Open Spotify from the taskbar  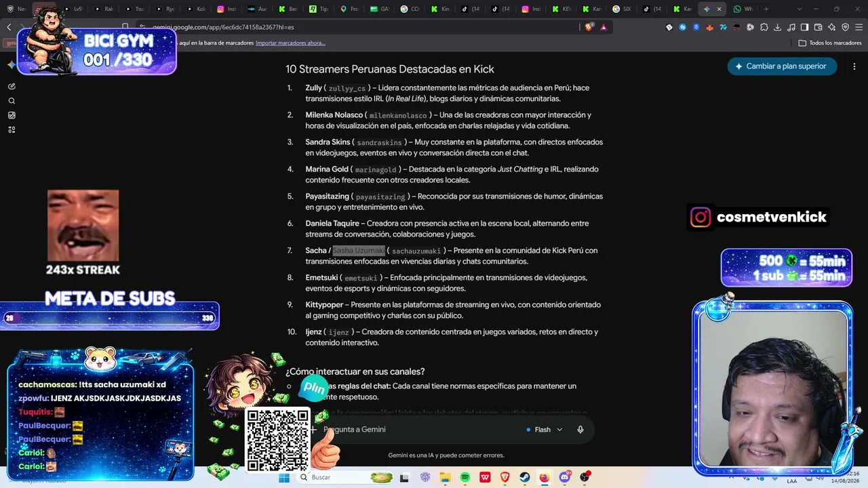pyautogui.click(x=465, y=477)
